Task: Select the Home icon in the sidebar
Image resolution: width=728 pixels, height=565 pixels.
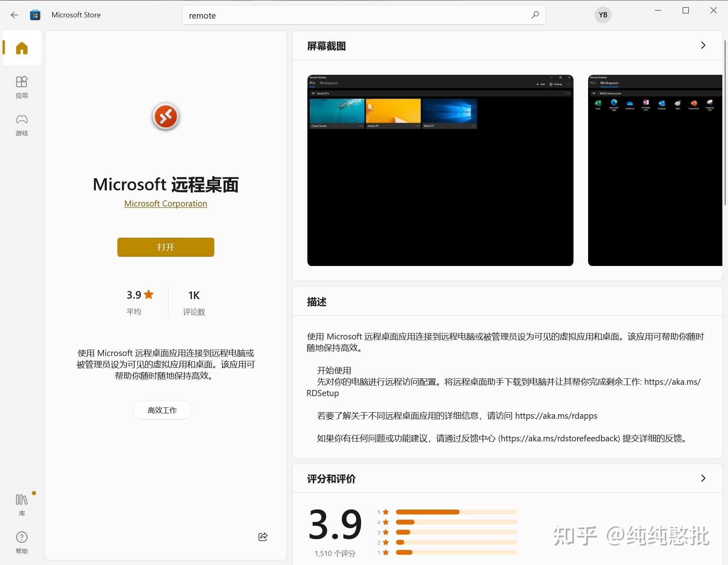Action: point(21,48)
